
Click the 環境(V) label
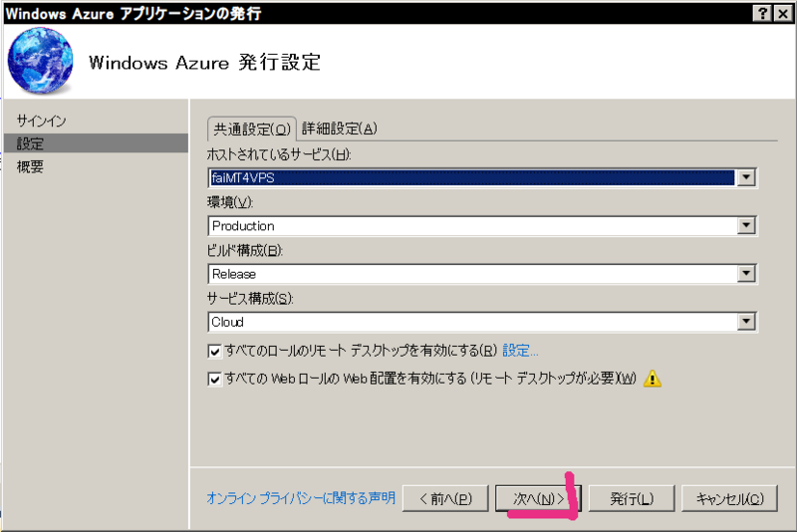click(230, 202)
